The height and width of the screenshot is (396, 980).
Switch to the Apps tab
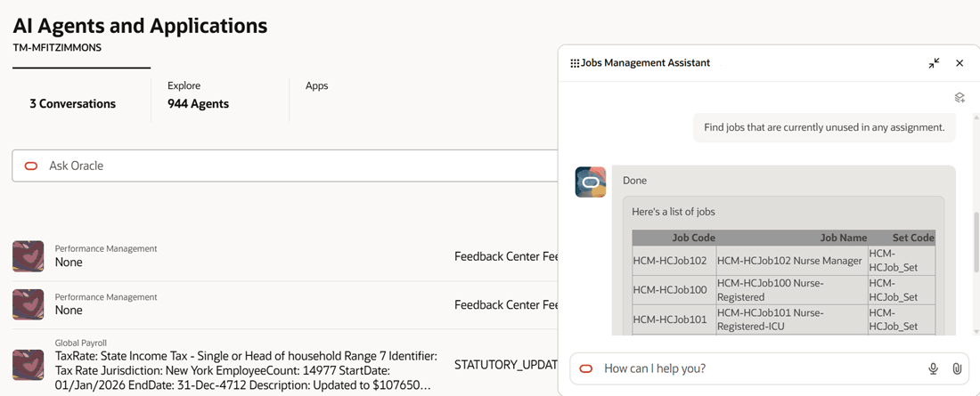(317, 86)
